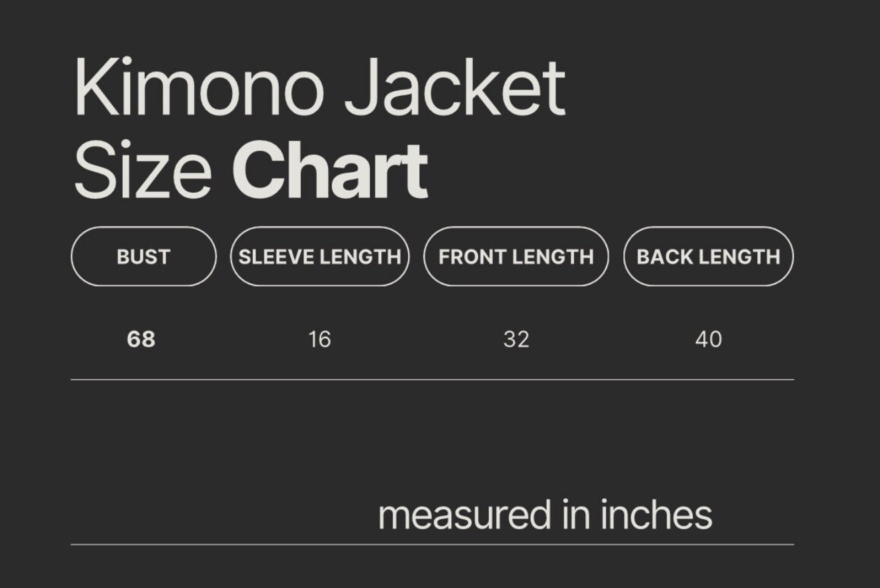Select the SLEEVE LENGTH pill
This screenshot has height=588, width=880.
pos(319,257)
